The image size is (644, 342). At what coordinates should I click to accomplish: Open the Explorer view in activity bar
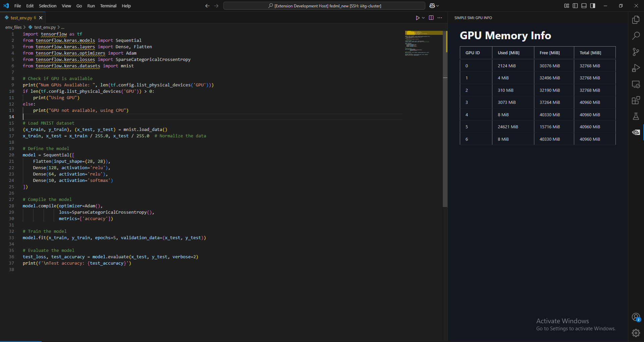coord(636,20)
